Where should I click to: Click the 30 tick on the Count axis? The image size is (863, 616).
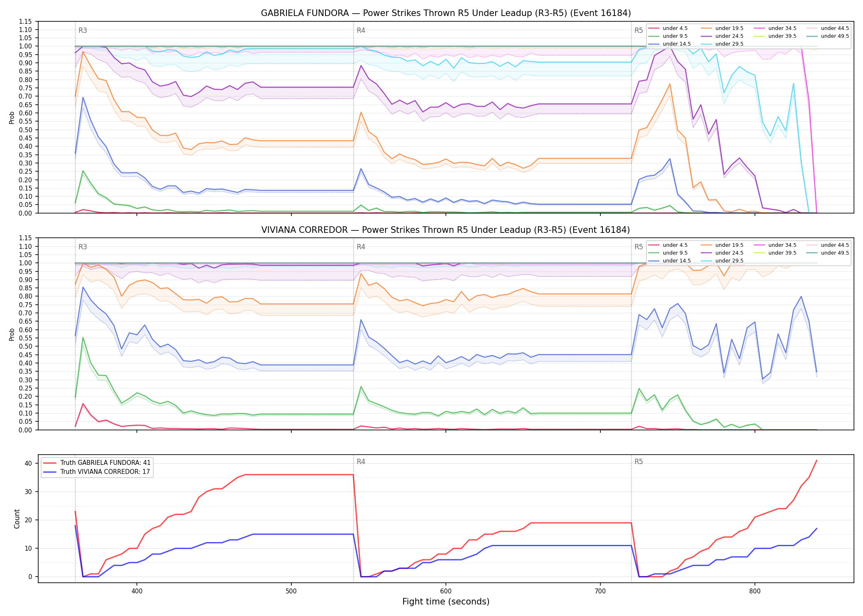tap(28, 492)
